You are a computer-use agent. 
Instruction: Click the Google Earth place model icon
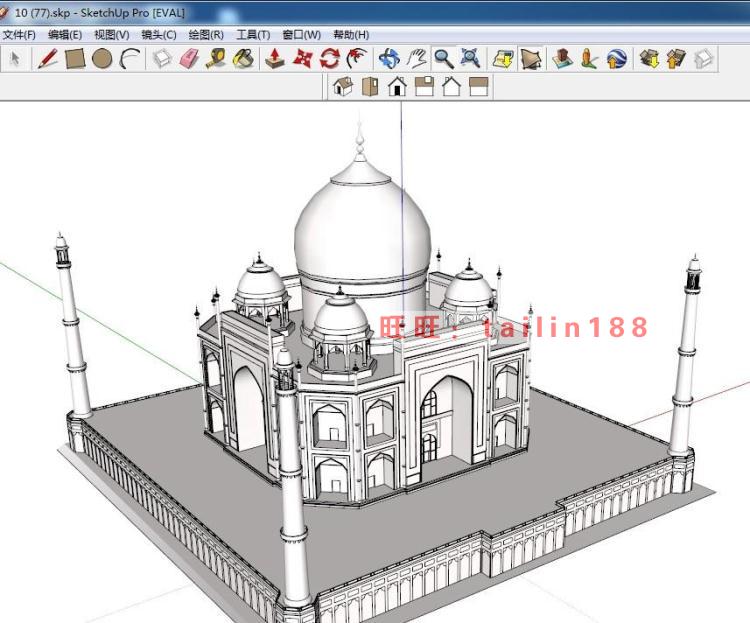[617, 59]
